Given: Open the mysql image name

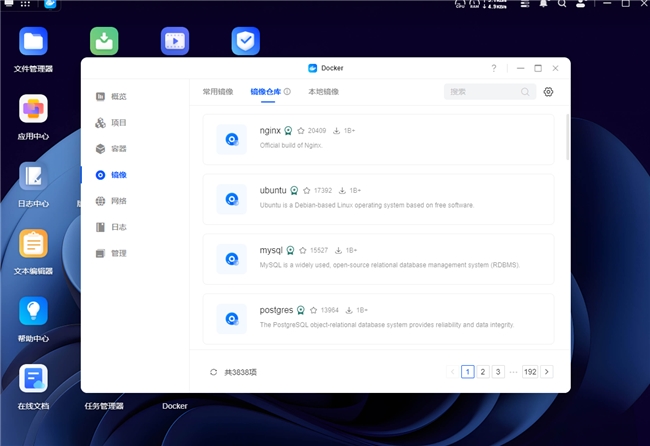Looking at the screenshot, I should click(271, 250).
